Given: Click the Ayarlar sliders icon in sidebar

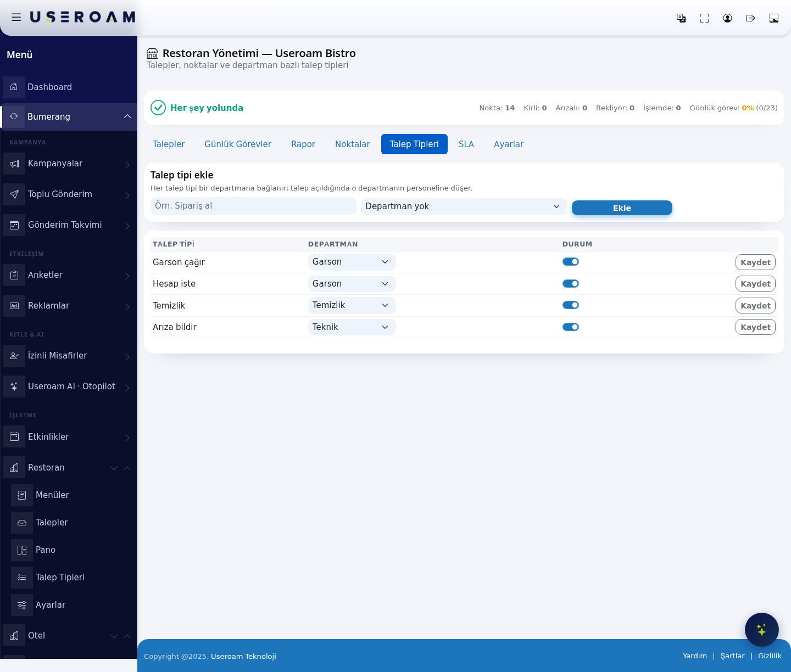Looking at the screenshot, I should [22, 605].
